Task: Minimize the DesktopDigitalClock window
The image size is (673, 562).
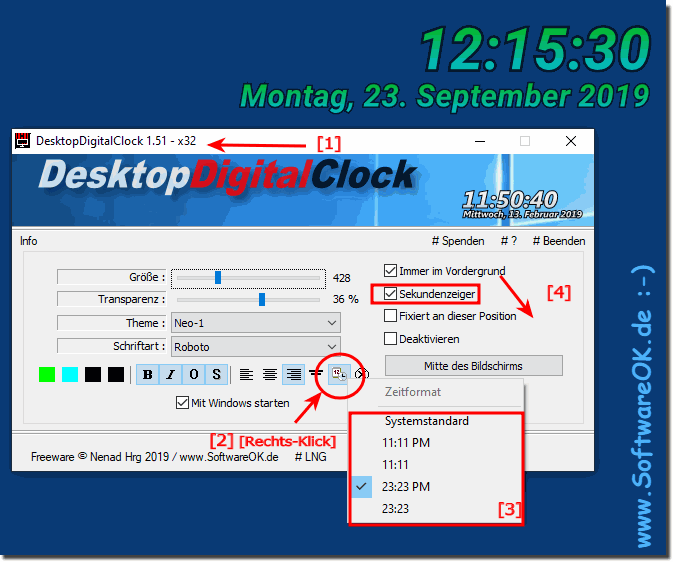Action: pos(480,141)
